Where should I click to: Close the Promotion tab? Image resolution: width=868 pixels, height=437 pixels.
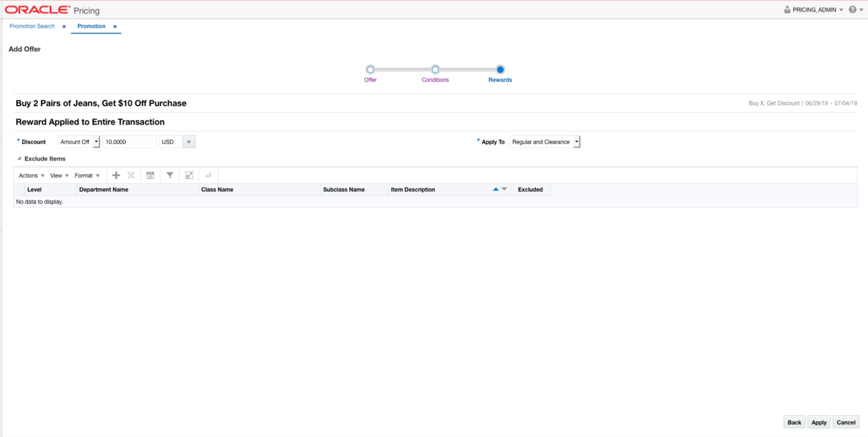(x=115, y=27)
